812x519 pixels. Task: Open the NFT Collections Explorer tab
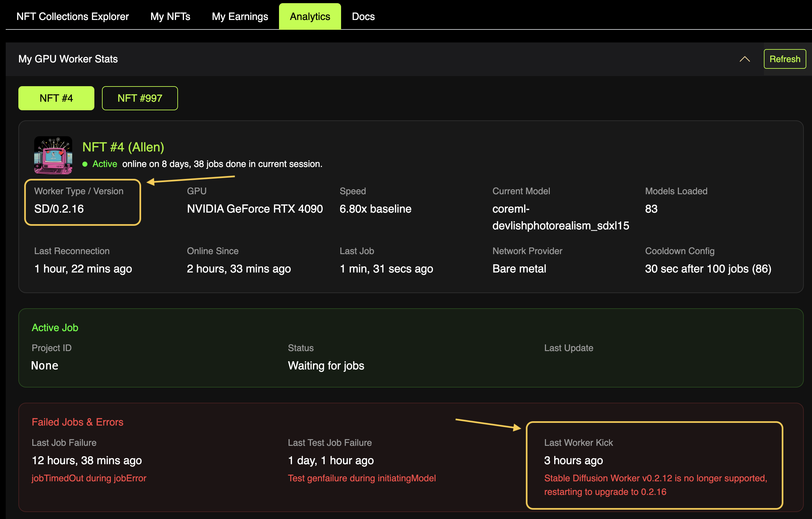point(73,16)
